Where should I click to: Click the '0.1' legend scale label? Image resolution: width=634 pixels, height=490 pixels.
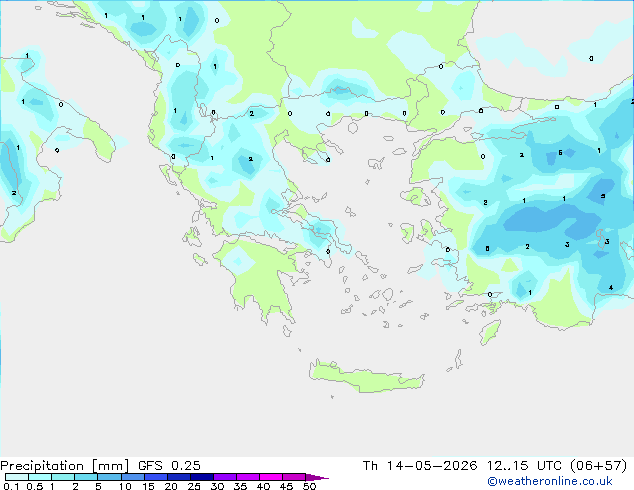pyautogui.click(x=11, y=486)
